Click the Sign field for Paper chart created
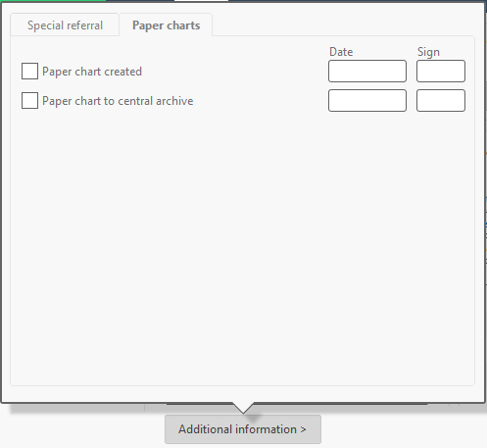 (x=441, y=71)
